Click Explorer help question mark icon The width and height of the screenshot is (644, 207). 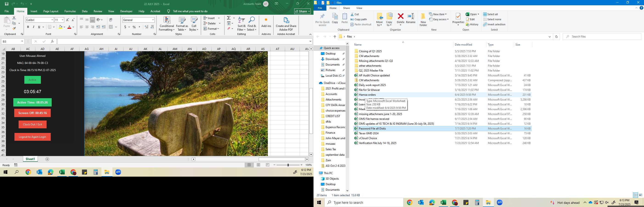coord(641,8)
